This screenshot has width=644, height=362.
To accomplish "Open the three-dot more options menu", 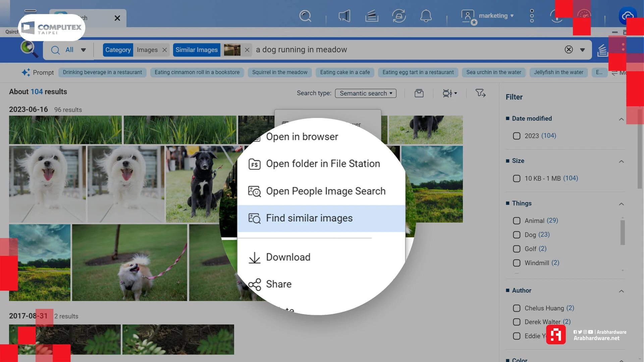I will click(x=532, y=16).
